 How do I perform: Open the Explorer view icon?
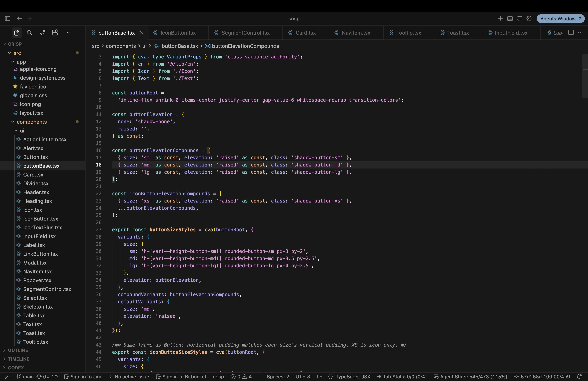[x=17, y=33]
